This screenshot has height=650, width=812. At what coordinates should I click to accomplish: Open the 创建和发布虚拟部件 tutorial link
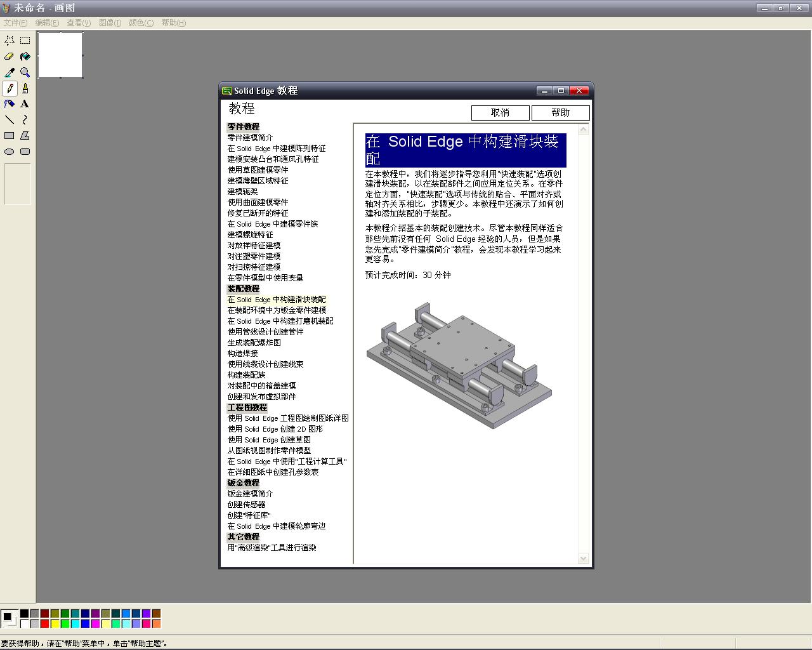tap(262, 397)
